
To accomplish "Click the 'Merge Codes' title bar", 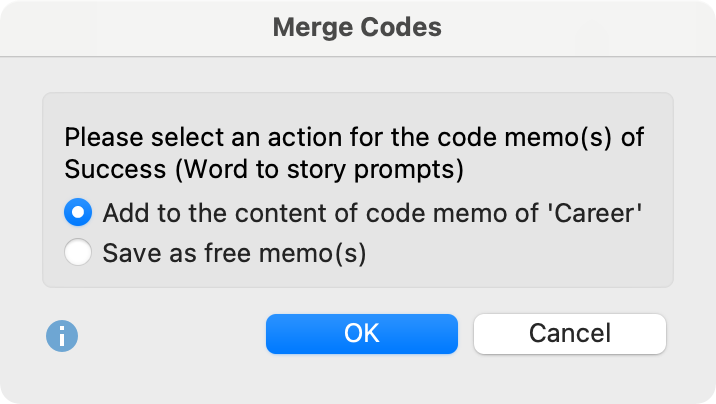I will pyautogui.click(x=358, y=28).
